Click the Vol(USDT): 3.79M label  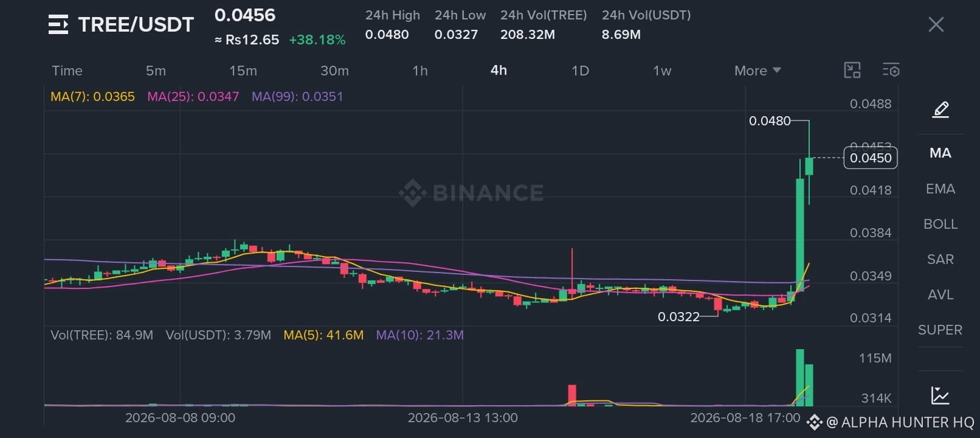pos(218,335)
